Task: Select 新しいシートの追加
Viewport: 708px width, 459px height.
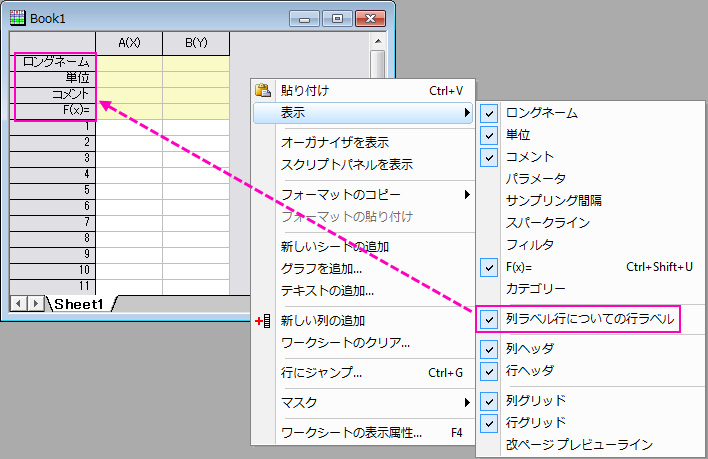Action: coord(363,246)
